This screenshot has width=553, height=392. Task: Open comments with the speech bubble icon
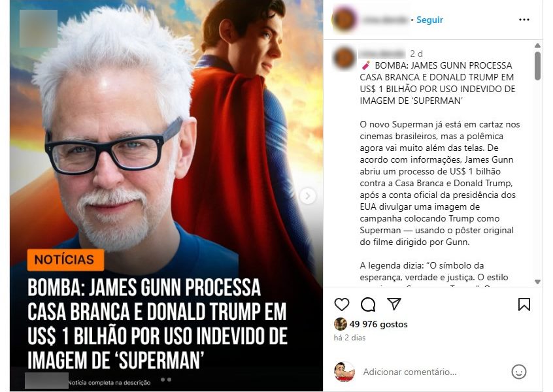coord(368,304)
